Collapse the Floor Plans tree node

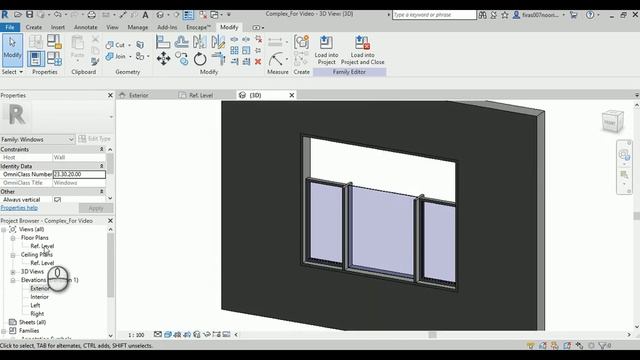click(x=13, y=238)
